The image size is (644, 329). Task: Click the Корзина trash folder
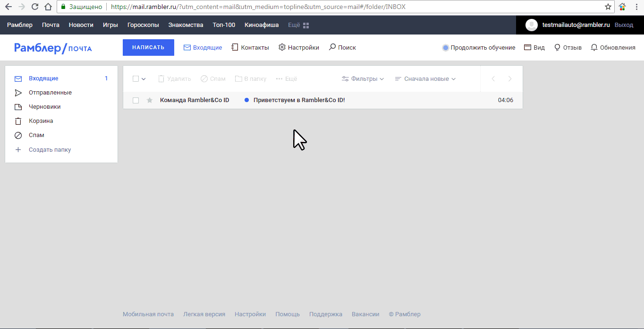[41, 121]
